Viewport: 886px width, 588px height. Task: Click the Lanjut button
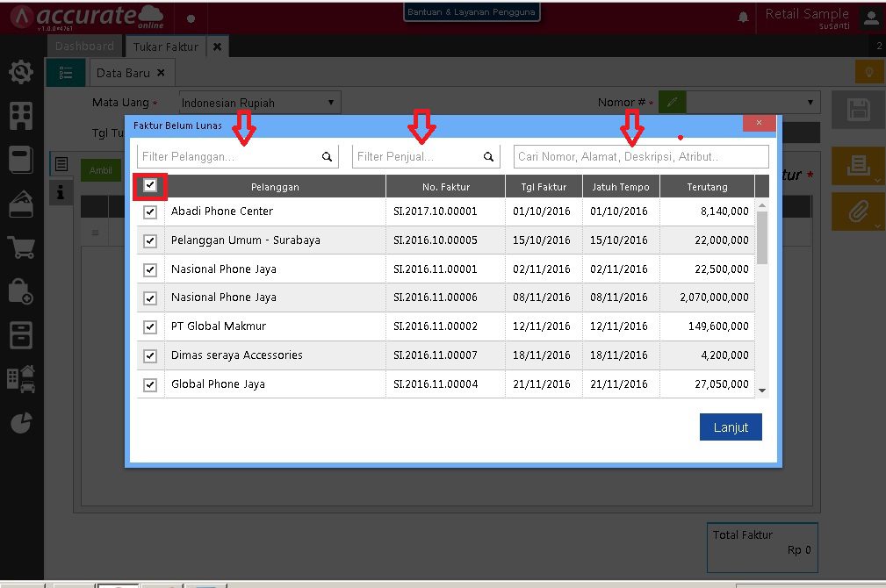(x=731, y=427)
